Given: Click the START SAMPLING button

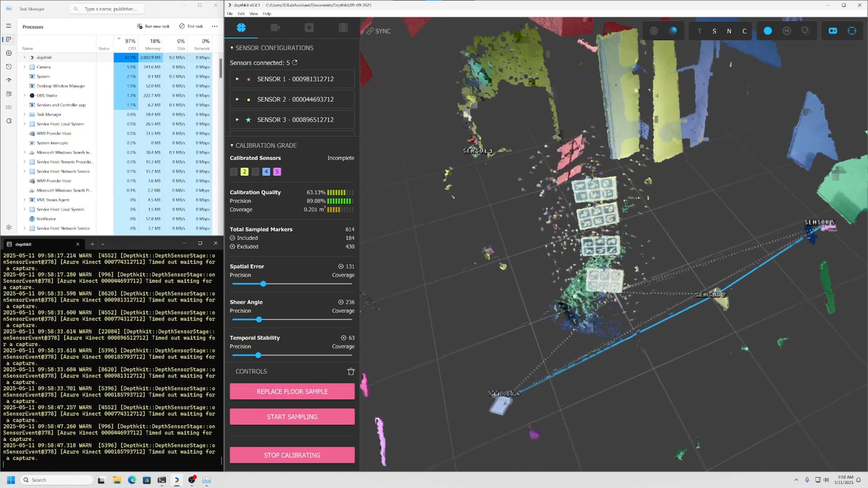Looking at the screenshot, I should (x=292, y=417).
